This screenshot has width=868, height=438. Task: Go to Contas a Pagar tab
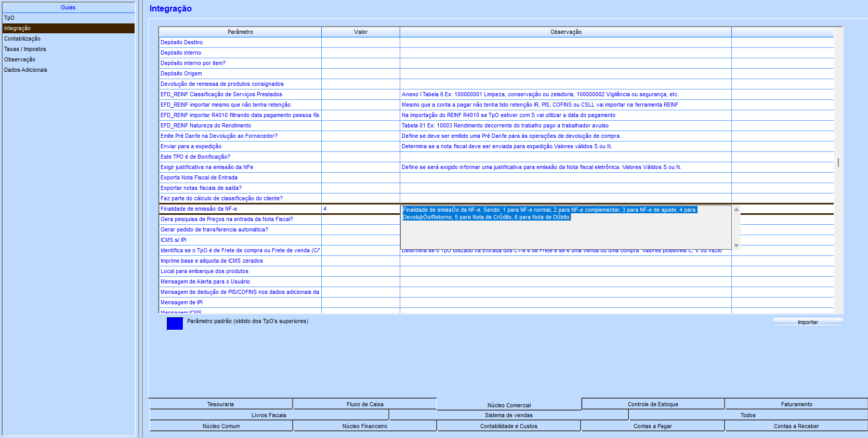(x=652, y=426)
